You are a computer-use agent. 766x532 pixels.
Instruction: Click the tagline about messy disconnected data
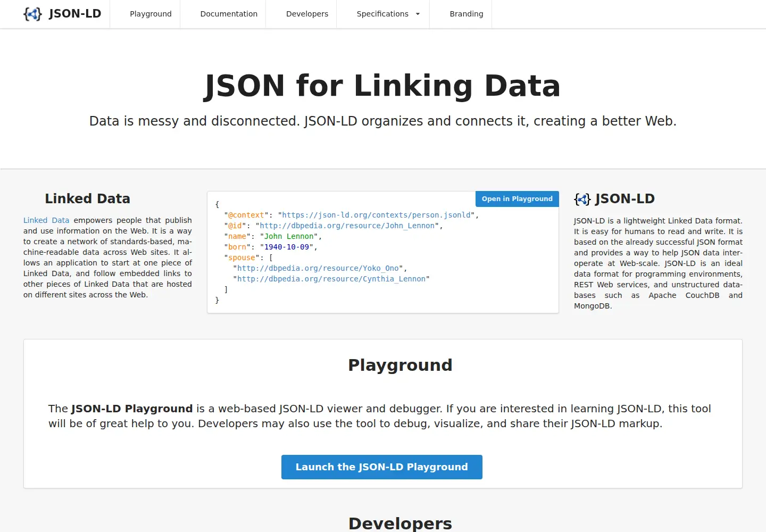pos(383,121)
